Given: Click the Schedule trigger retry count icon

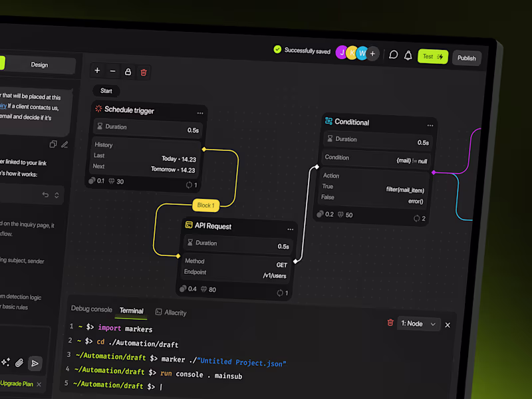Looking at the screenshot, I should point(189,185).
